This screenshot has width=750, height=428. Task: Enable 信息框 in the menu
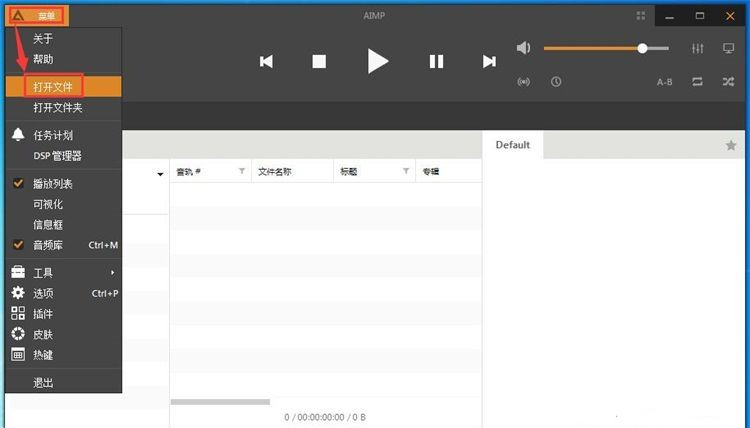(64, 225)
